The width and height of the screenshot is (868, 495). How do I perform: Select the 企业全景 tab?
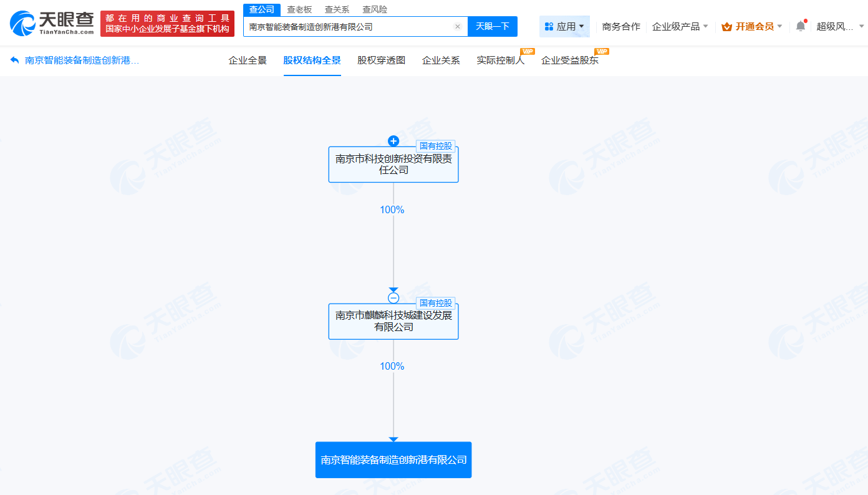point(248,60)
